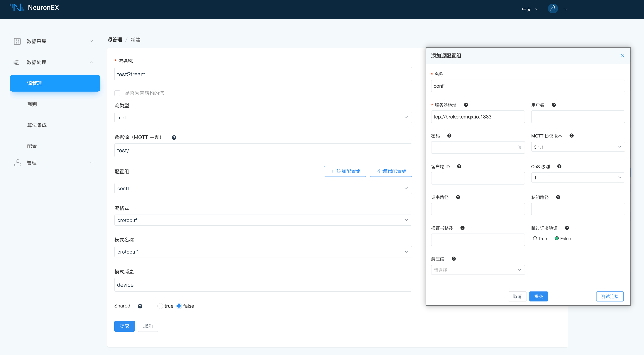Screen dimensions: 644x355
Task: Click NeuronEX logo icon
Action: (x=17, y=8)
